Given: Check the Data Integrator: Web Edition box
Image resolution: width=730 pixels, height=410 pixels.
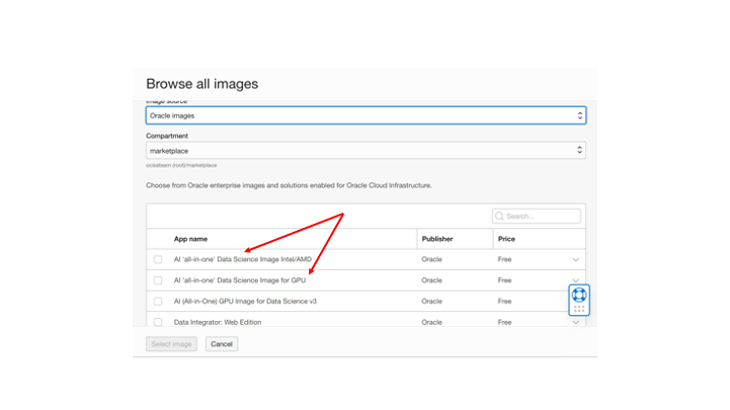Looking at the screenshot, I should coord(158,322).
